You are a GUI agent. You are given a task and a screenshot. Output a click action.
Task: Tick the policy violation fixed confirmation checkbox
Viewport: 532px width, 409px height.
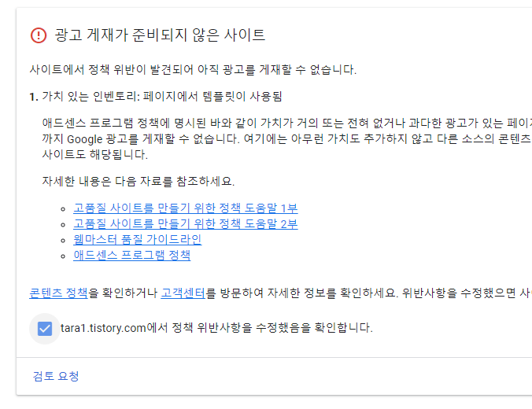45,329
